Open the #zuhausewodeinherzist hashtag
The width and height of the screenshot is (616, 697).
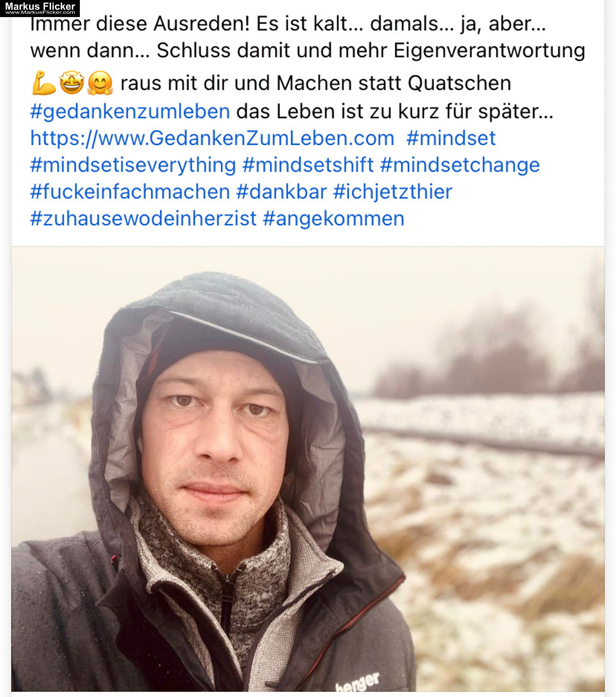[143, 219]
